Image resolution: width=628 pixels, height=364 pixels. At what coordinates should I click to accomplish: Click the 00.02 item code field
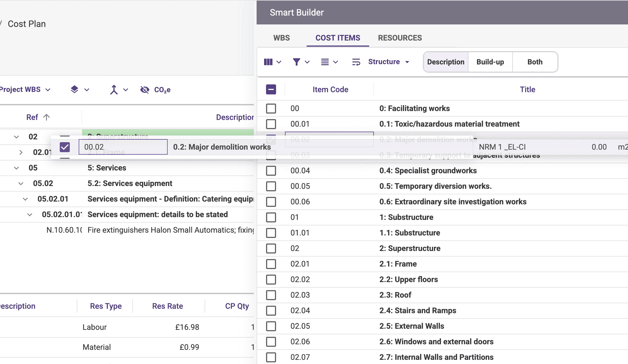click(x=123, y=147)
